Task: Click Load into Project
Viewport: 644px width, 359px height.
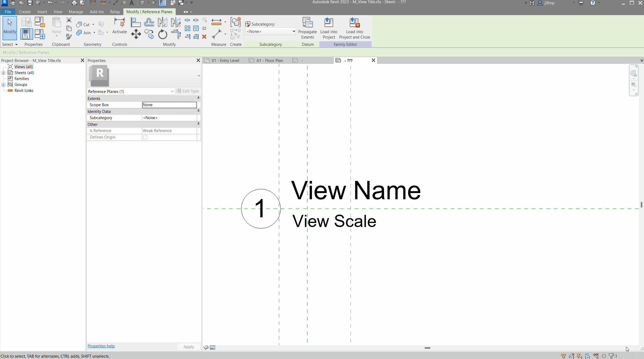Action: [329, 28]
